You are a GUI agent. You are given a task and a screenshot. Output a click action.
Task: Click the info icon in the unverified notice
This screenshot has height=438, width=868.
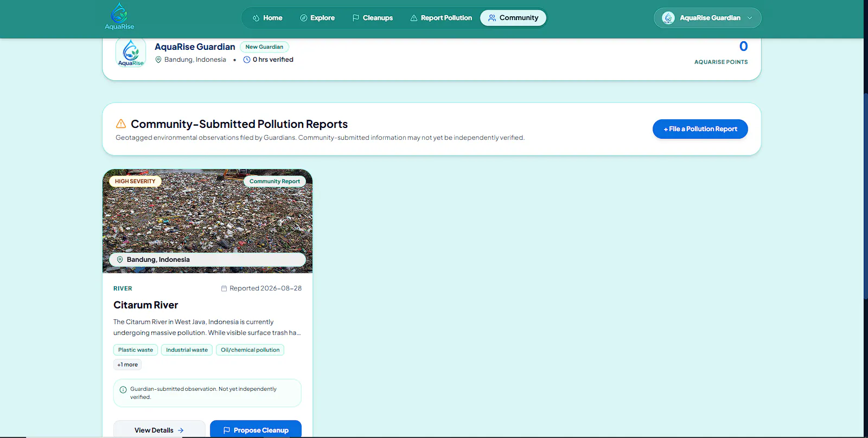click(123, 390)
